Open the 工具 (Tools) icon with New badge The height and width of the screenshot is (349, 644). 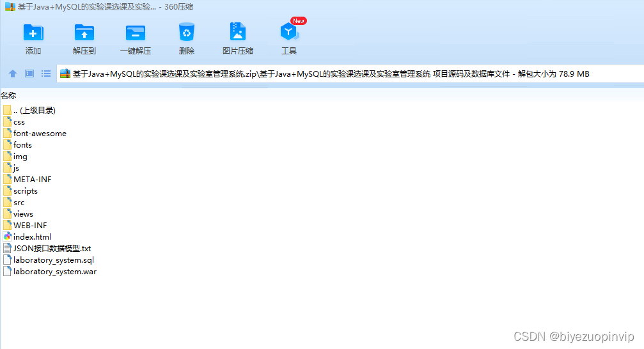point(289,32)
